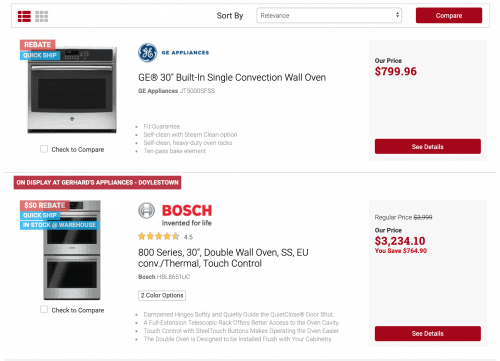The width and height of the screenshot is (500, 361).
Task: Click the GE Appliances brand logo
Action: 174,53
